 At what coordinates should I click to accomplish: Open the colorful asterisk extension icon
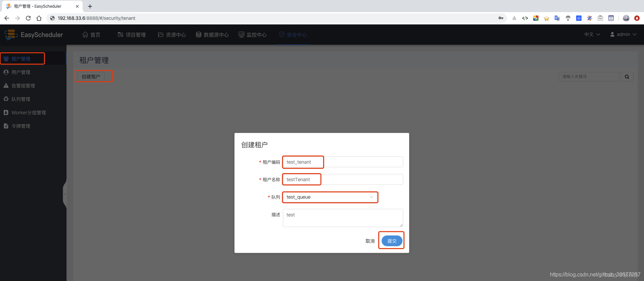[x=590, y=18]
